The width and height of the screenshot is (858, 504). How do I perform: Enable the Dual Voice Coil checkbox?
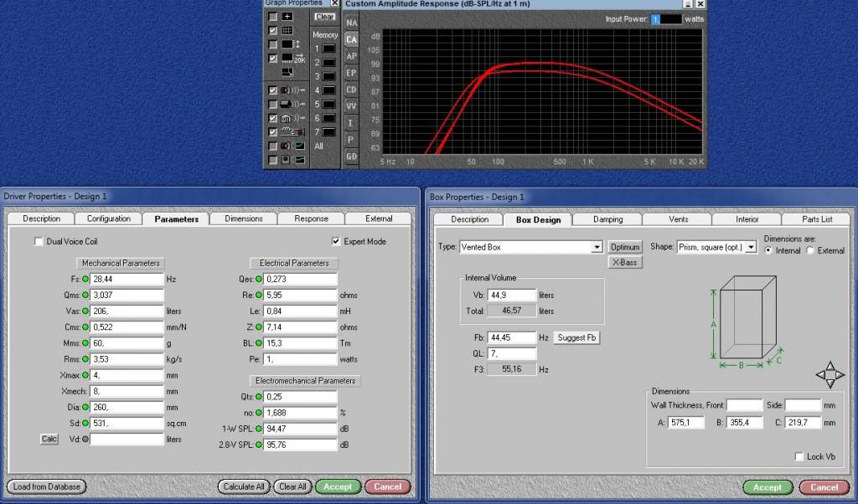coord(39,242)
